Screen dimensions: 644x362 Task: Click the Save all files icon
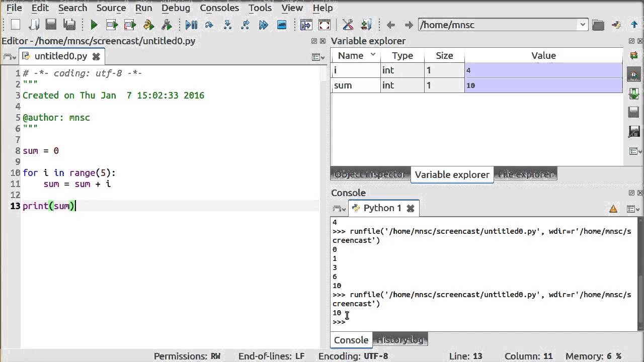[x=69, y=25]
